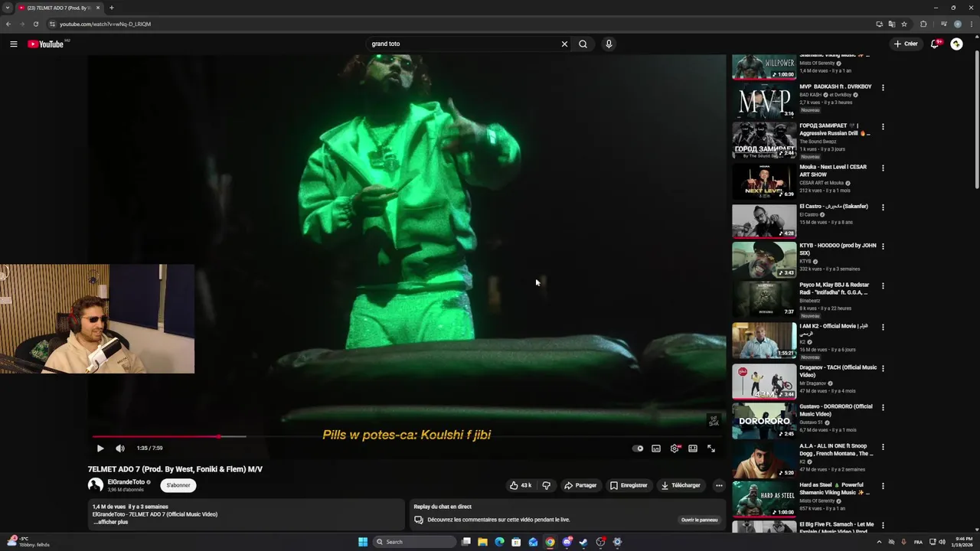Open options menu for Draganov TACH video
The width and height of the screenshot is (980, 551).
883,368
